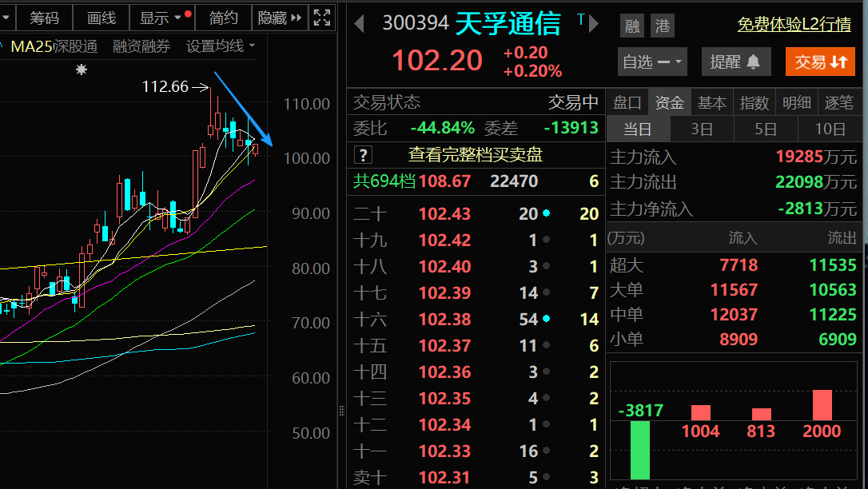
Task: Switch to 盘口 tab
Action: click(x=627, y=102)
